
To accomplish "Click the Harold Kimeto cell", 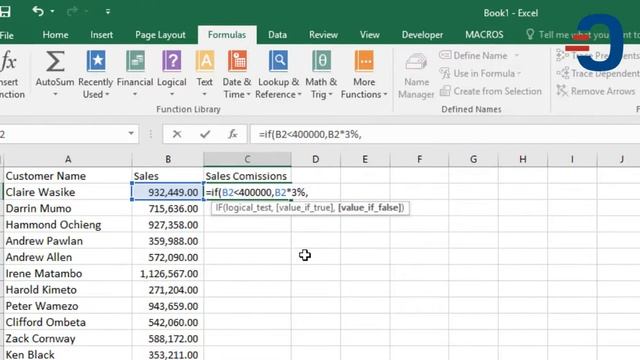I will point(68,290).
